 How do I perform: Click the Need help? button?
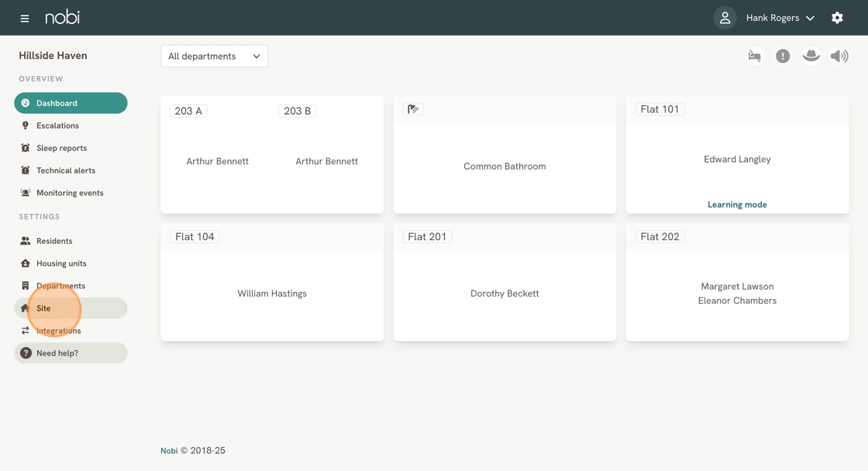click(71, 353)
